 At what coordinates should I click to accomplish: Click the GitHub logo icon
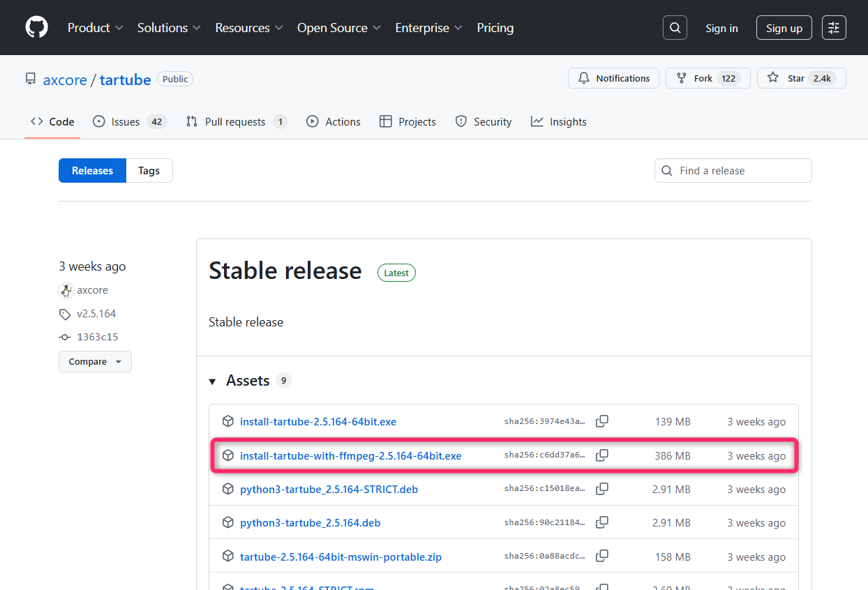point(37,28)
